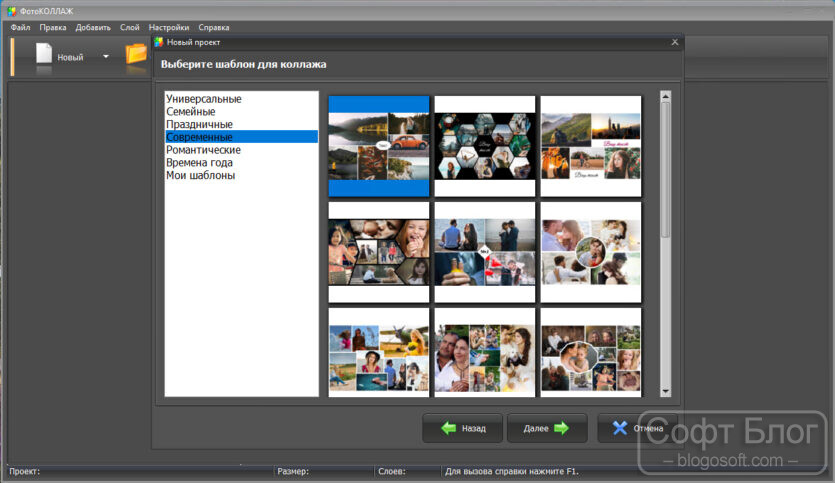
Task: Pick the circle-center couples collage template
Action: pyautogui.click(x=591, y=252)
